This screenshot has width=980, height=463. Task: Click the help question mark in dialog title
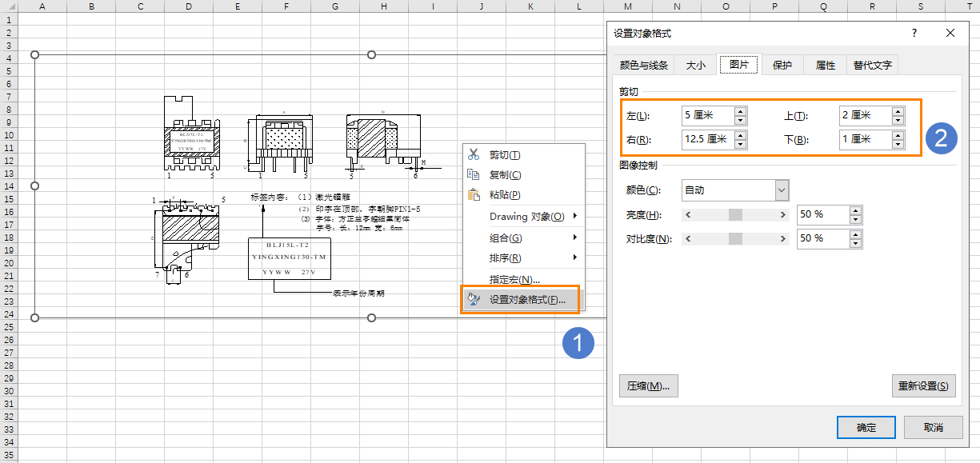(914, 33)
